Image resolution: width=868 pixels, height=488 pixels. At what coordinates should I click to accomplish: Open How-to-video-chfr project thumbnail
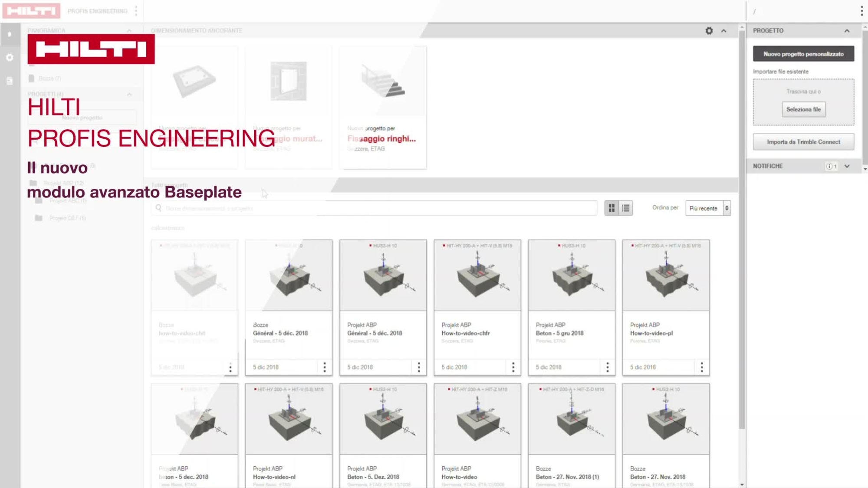click(477, 275)
